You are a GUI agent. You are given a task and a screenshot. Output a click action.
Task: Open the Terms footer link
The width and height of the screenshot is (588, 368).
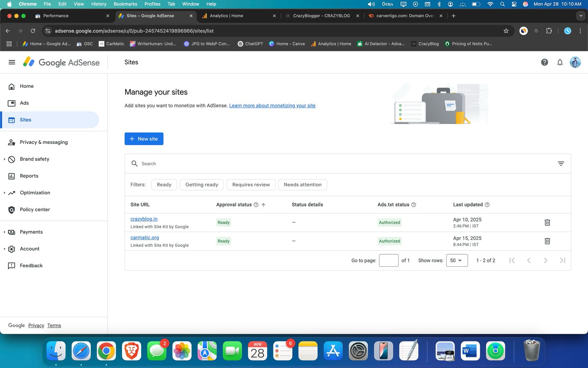(x=54, y=326)
